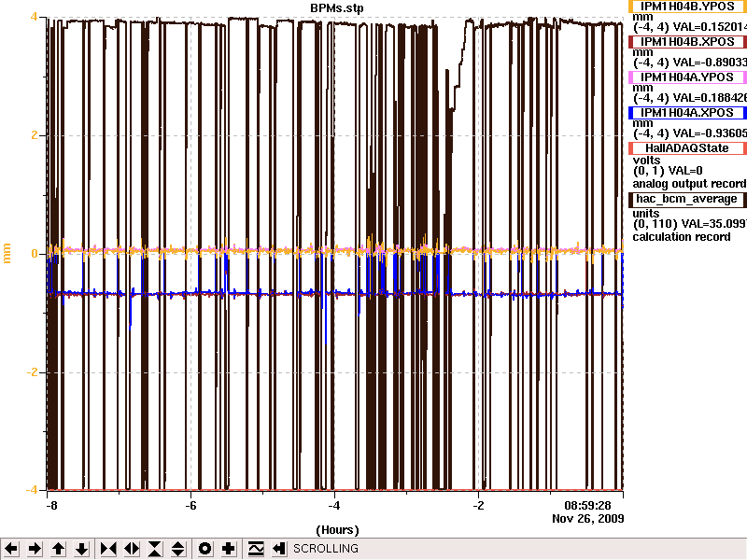Image resolution: width=747 pixels, height=560 pixels.
Task: Click the 2 tick label on the y-axis
Action: tap(35, 135)
